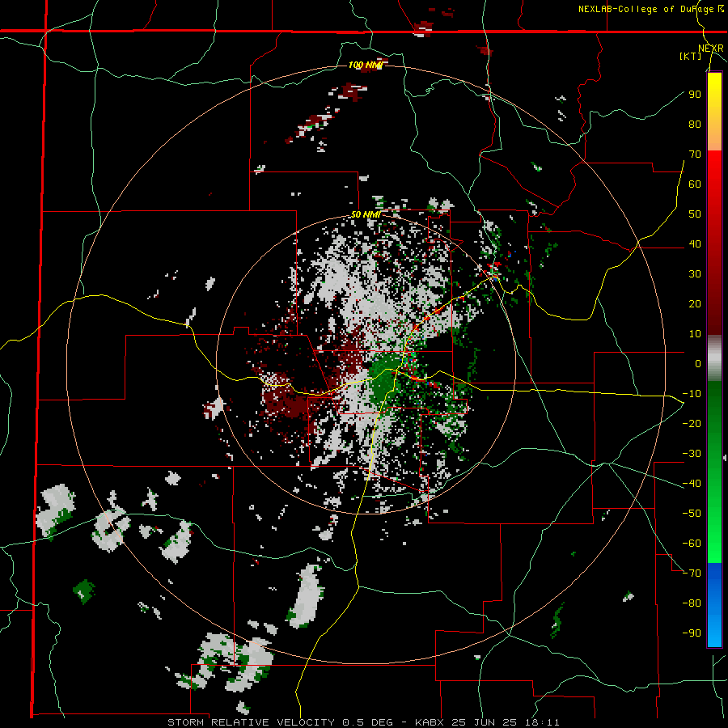
Task: Click the gray near-zero segment of the color bar
Action: (714, 358)
